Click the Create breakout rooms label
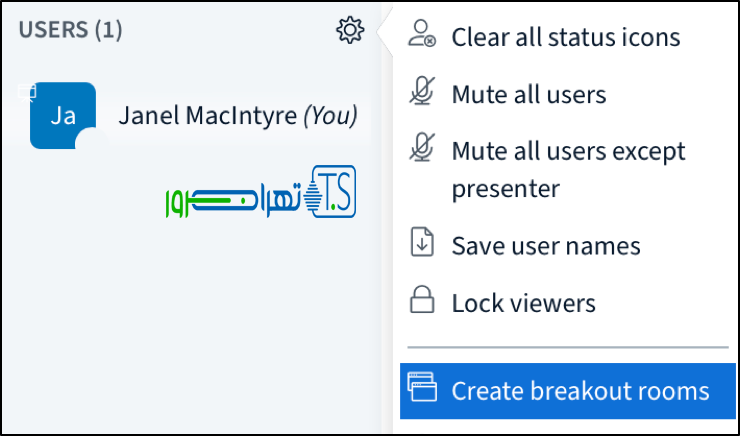This screenshot has height=436, width=740. [x=580, y=390]
